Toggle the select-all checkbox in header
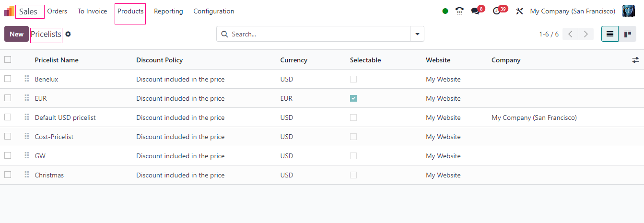 click(8, 60)
